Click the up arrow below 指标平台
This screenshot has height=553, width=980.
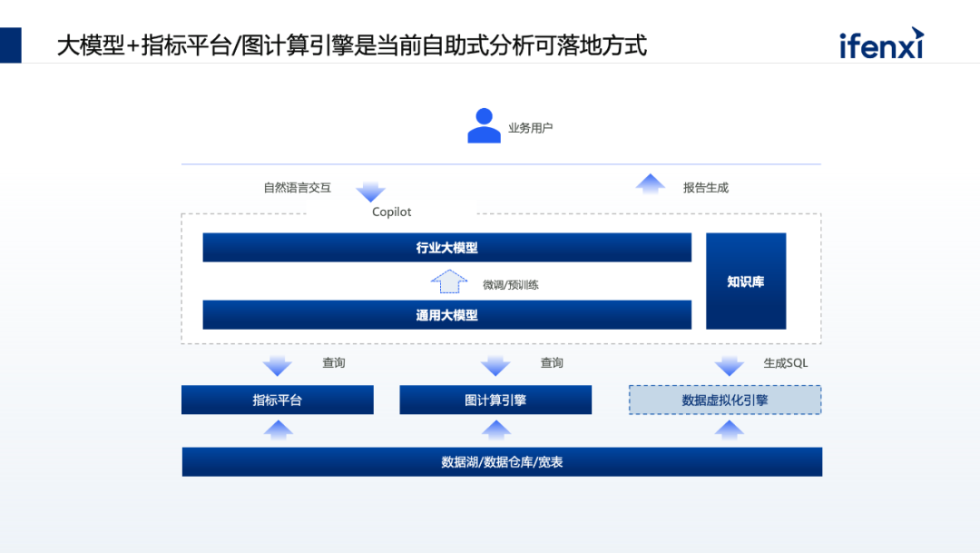coord(278,430)
